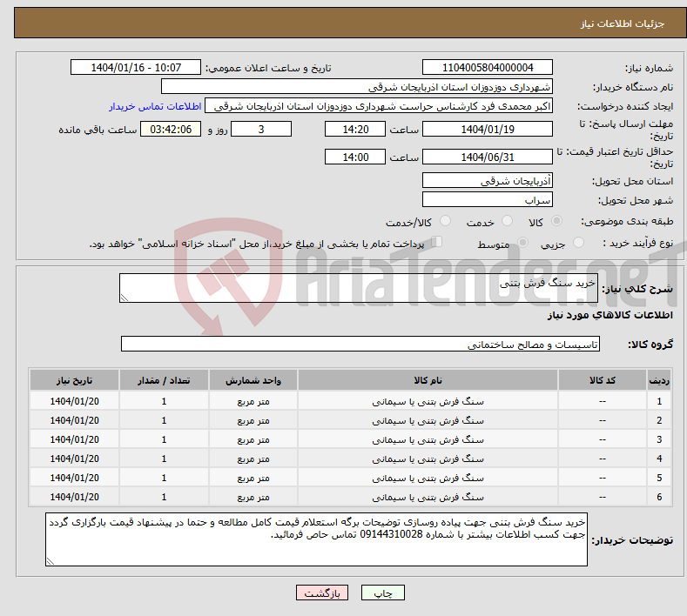Click the deadline time field 14:20
The width and height of the screenshot is (687, 616).
coord(355,129)
